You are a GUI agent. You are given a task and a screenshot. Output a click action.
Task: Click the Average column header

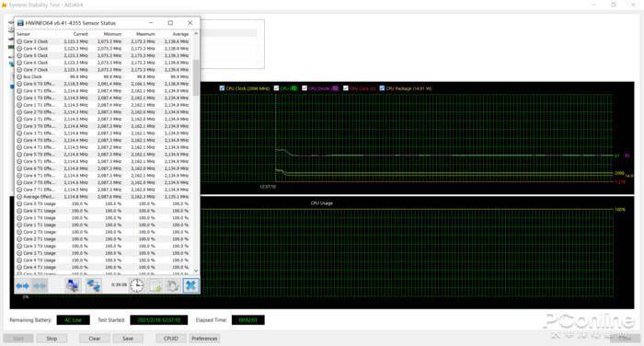tap(180, 34)
